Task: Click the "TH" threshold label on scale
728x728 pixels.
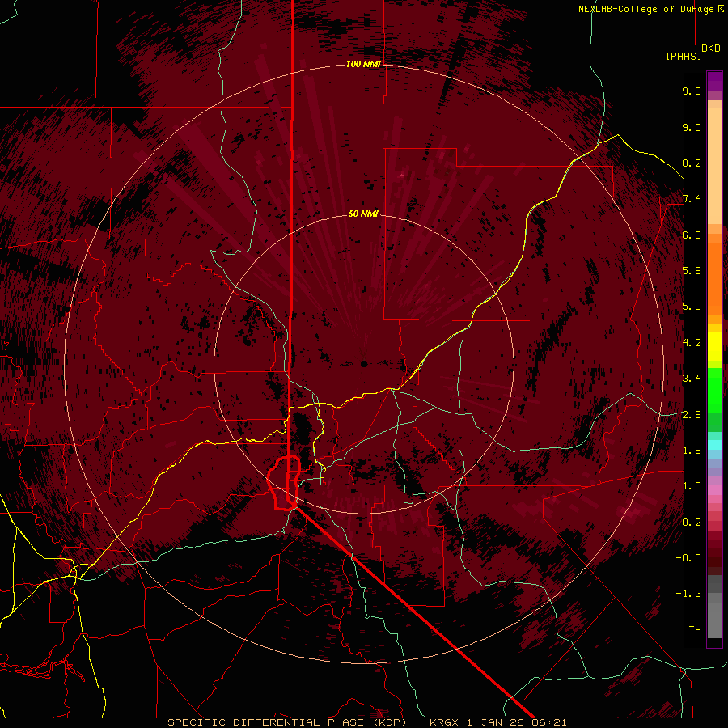Action: pyautogui.click(x=695, y=630)
